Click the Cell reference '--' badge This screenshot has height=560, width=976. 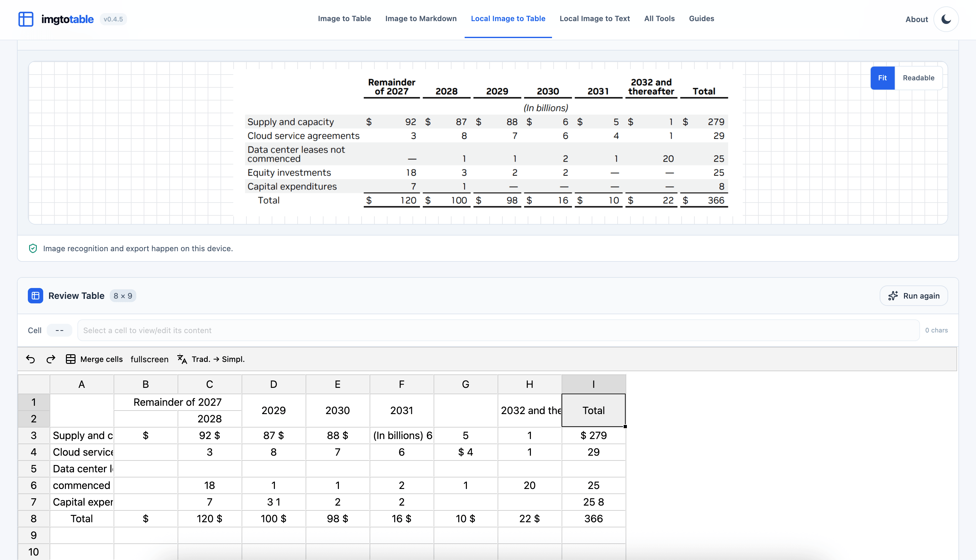59,330
